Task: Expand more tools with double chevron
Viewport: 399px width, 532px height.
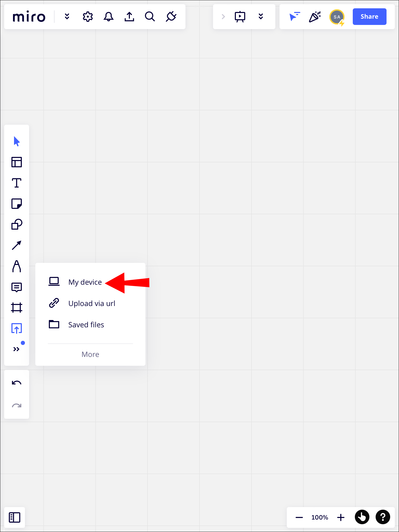Action: click(17, 349)
